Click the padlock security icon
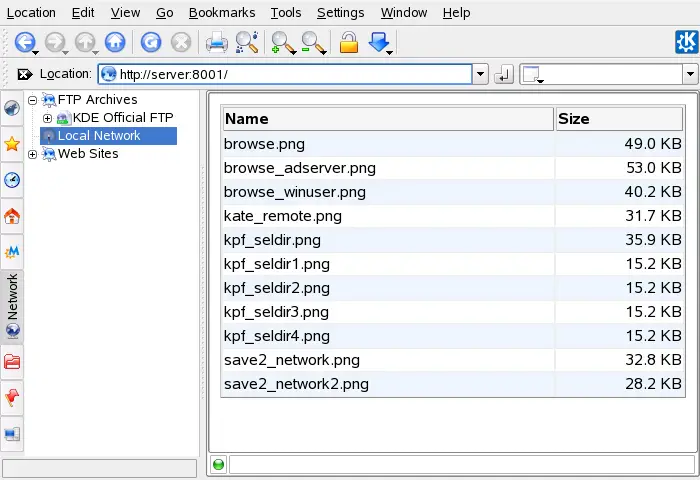The height and width of the screenshot is (480, 700). click(x=348, y=42)
